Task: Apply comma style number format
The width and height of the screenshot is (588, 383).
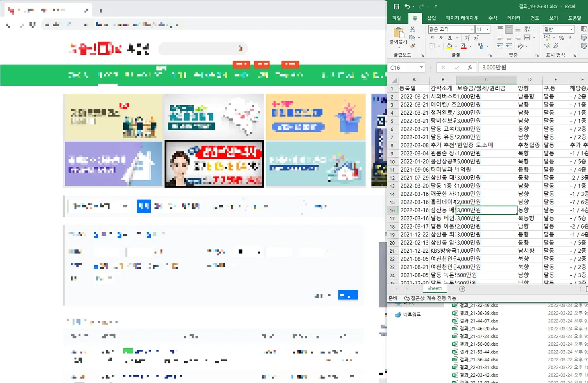Action: click(570, 38)
